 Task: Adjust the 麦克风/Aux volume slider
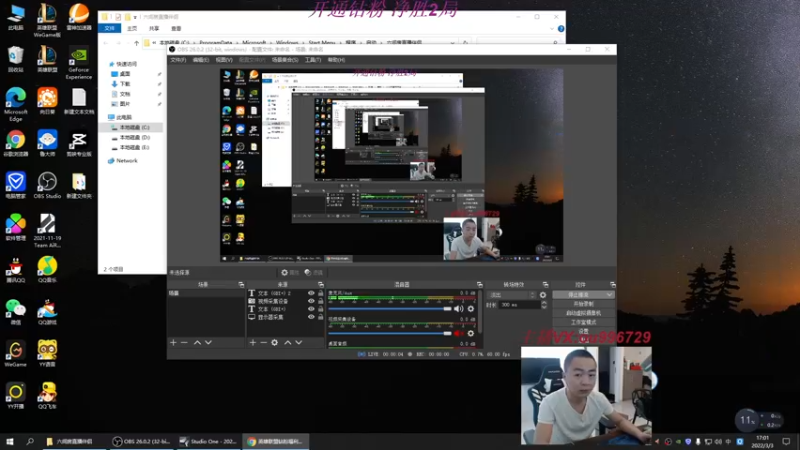[x=390, y=309]
